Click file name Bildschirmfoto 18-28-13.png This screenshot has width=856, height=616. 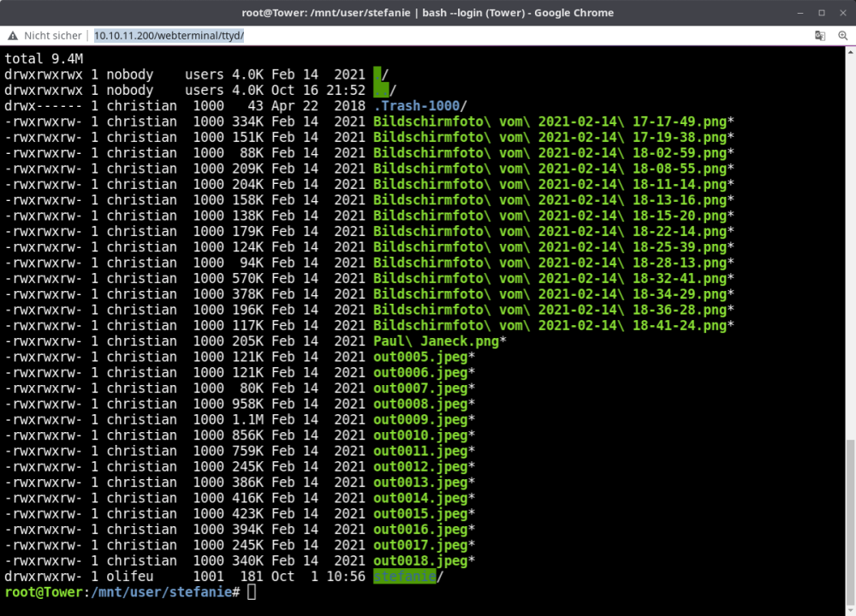(553, 263)
